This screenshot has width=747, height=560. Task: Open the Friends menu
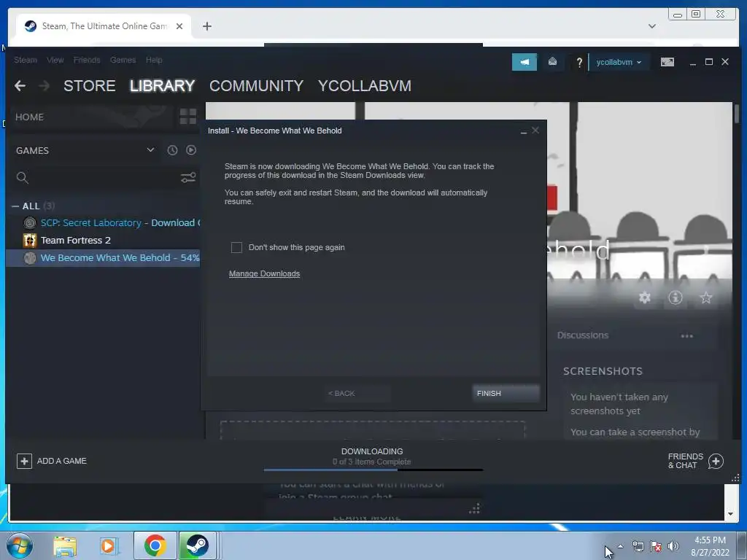point(87,60)
